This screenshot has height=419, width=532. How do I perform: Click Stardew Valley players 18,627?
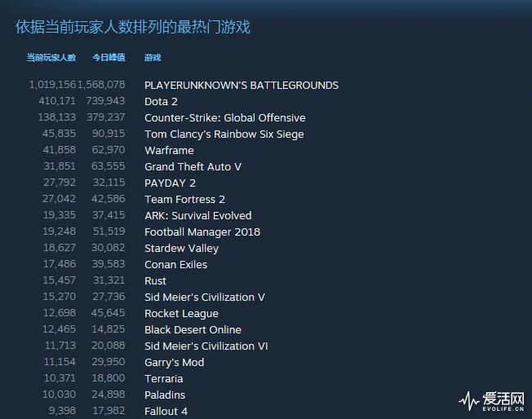pyautogui.click(x=60, y=248)
